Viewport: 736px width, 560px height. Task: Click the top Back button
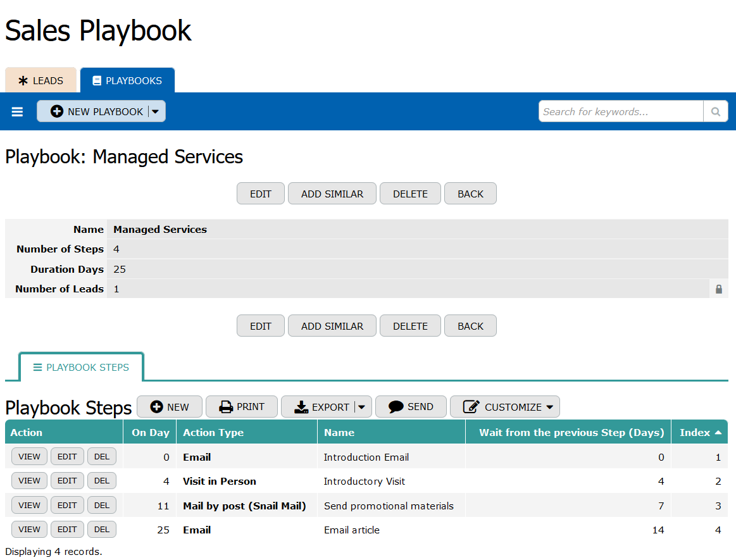click(x=470, y=194)
